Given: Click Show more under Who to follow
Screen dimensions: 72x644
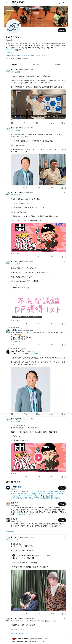Looking at the screenshot, I should pos(10,531).
